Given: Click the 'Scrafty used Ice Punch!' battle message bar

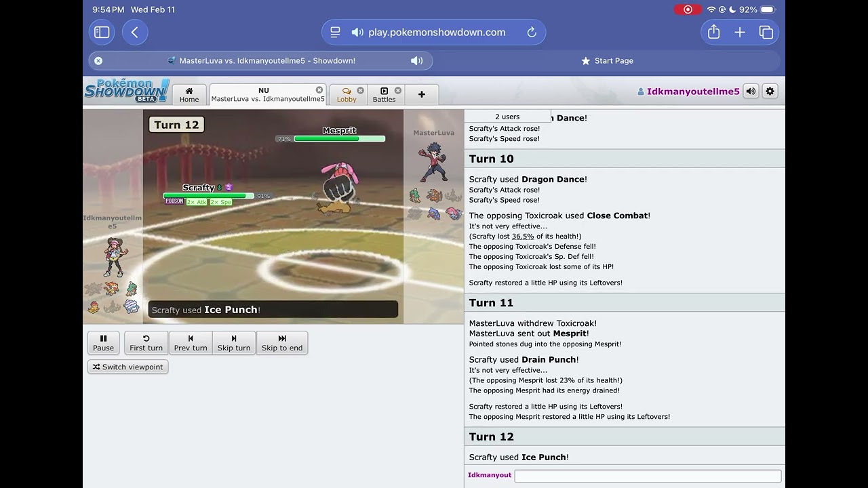Looking at the screenshot, I should [x=273, y=309].
